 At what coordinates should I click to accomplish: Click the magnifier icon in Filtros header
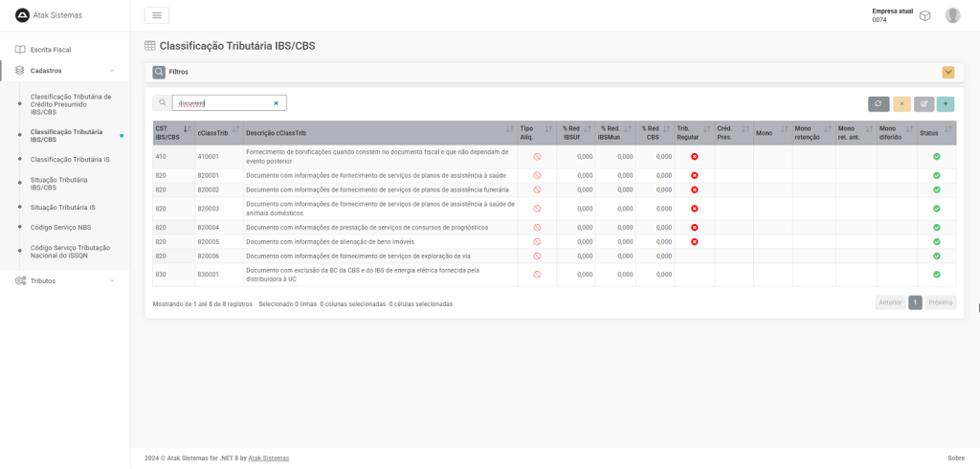(159, 72)
